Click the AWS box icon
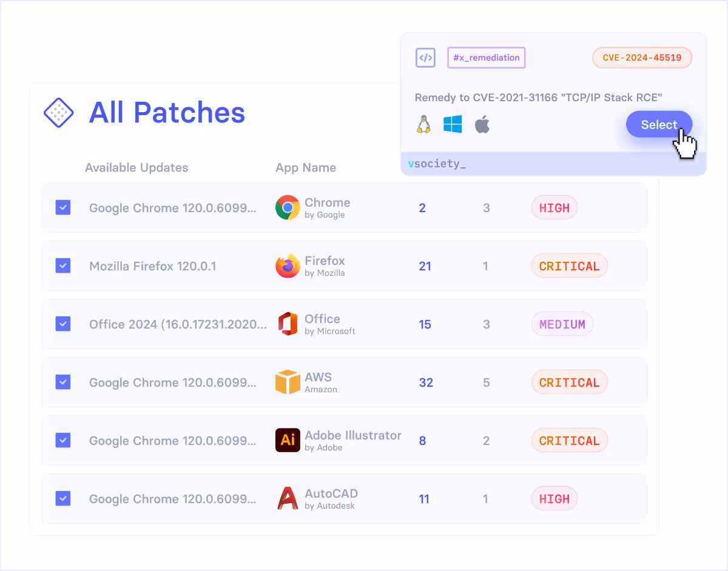 pos(288,382)
